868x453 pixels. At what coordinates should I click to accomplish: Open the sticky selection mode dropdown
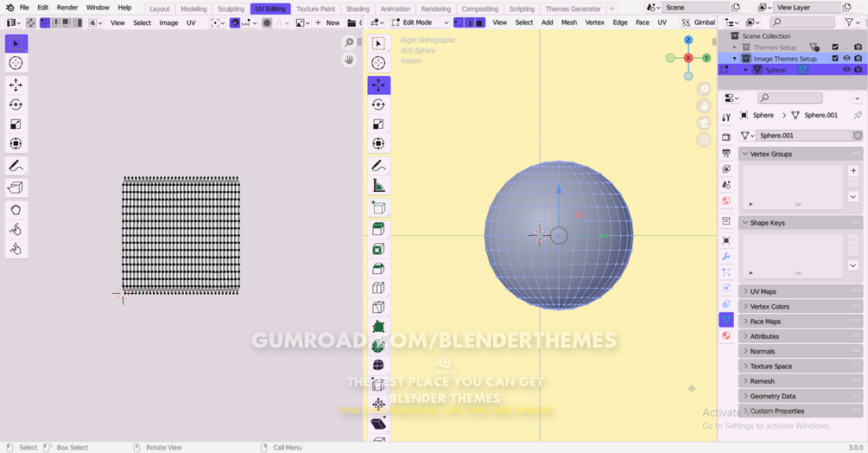(93, 22)
